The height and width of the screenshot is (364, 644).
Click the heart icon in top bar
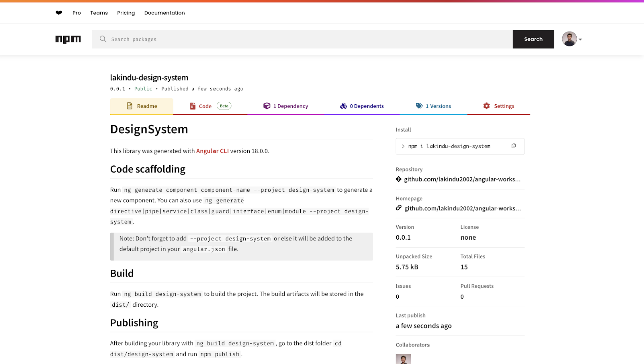pyautogui.click(x=59, y=13)
